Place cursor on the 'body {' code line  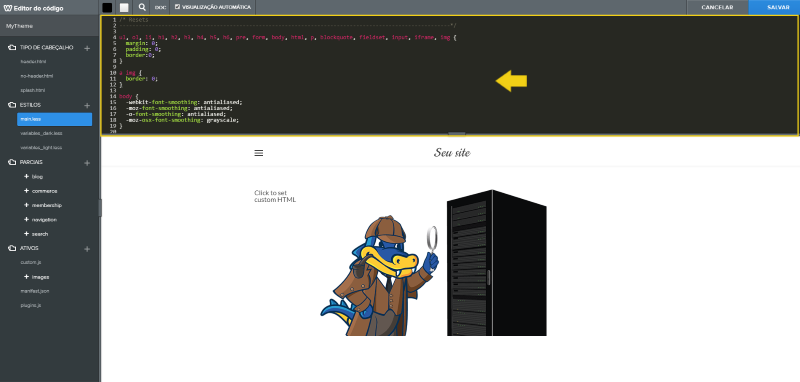point(129,96)
